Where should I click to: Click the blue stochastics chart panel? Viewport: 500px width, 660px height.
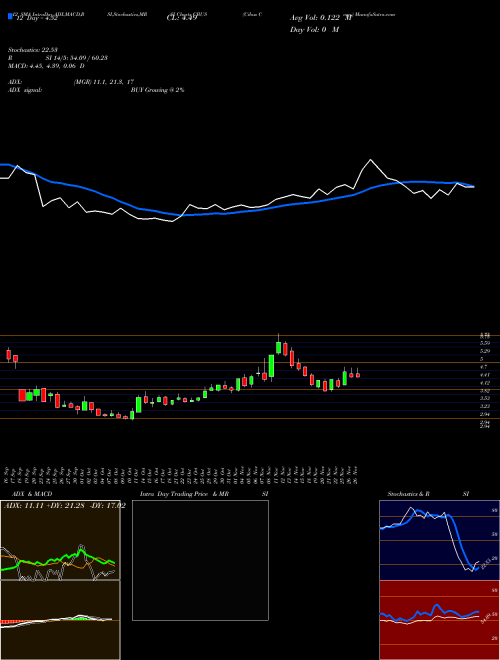[439, 540]
